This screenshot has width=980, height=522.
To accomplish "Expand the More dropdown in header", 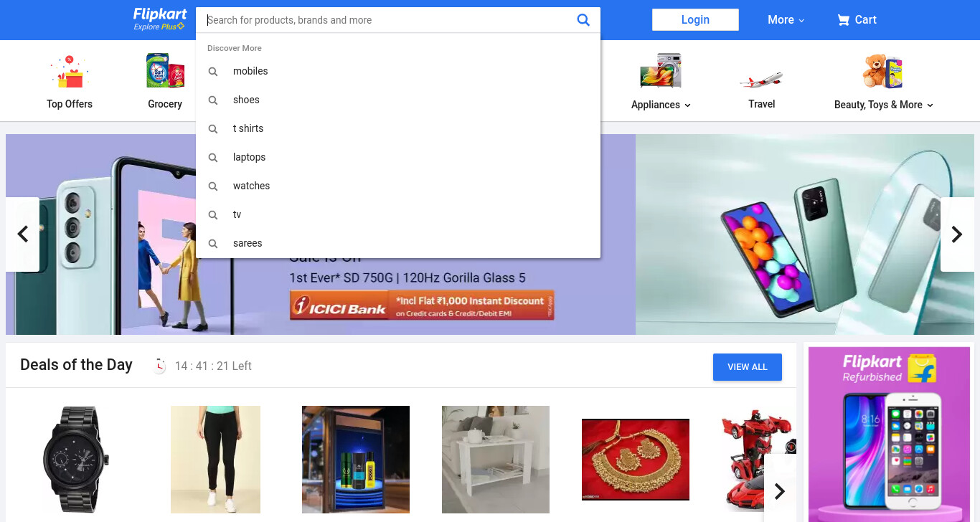I will tap(786, 20).
